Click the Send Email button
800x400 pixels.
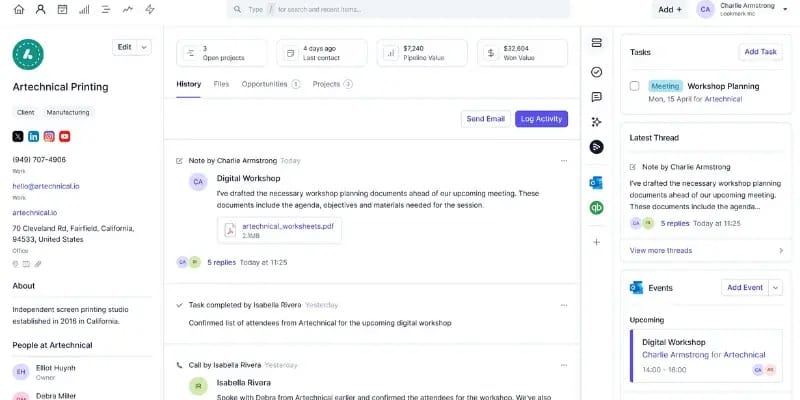486,119
